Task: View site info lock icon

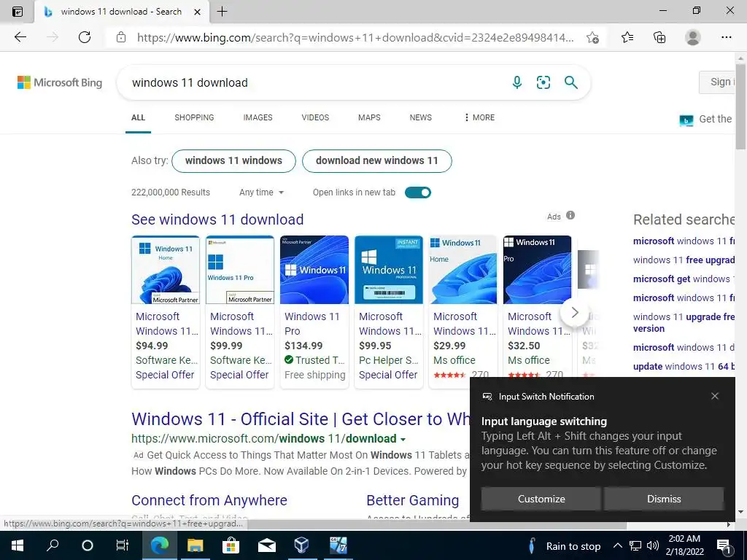Action: 121,37
